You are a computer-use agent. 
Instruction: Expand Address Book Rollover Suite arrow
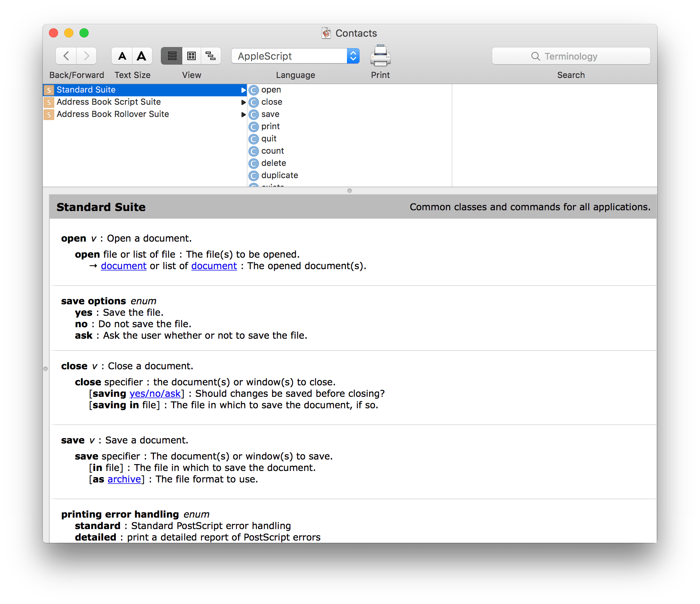[x=243, y=115]
